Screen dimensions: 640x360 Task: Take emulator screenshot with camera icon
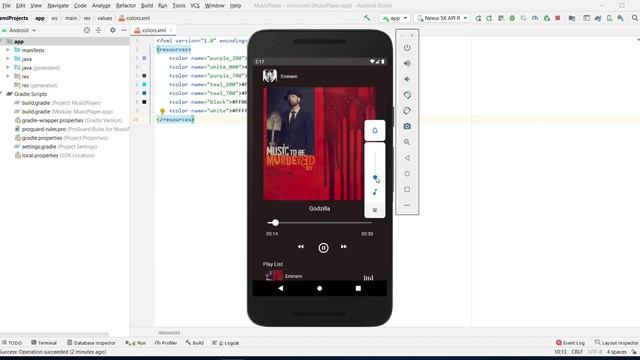407,126
